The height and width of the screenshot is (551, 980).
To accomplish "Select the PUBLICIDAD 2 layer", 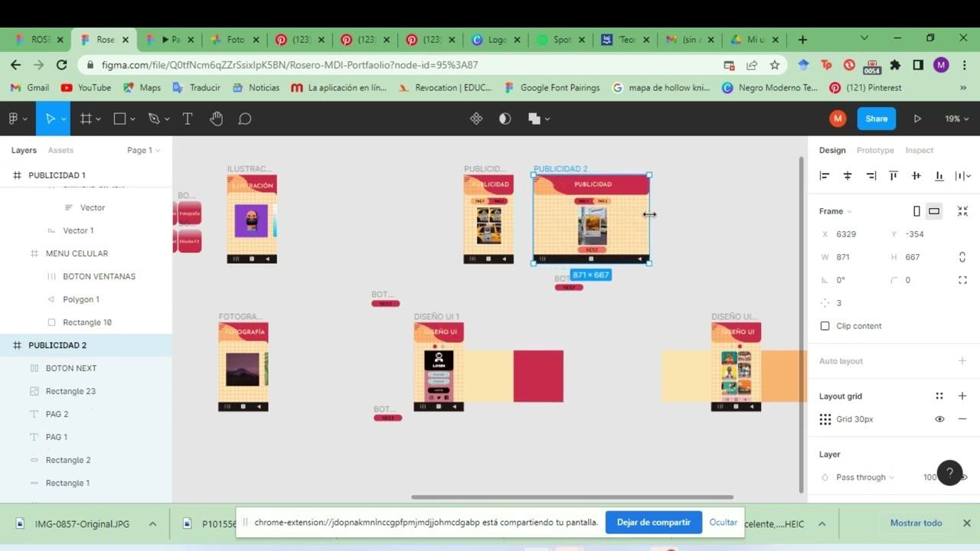I will tap(86, 345).
